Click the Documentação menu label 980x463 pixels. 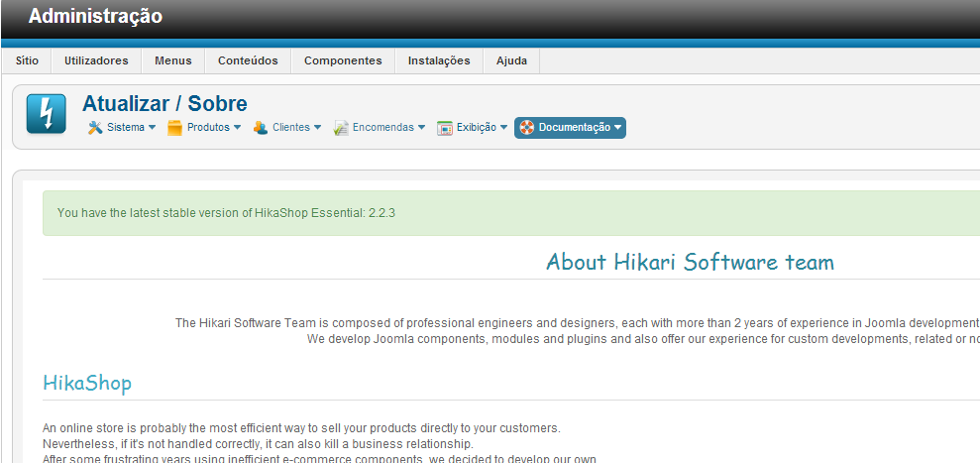(575, 128)
